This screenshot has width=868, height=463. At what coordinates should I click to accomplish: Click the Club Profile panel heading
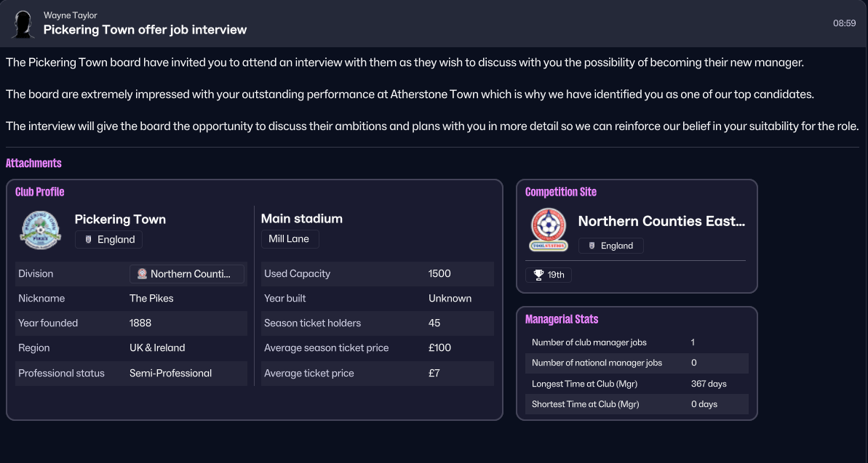pos(40,192)
